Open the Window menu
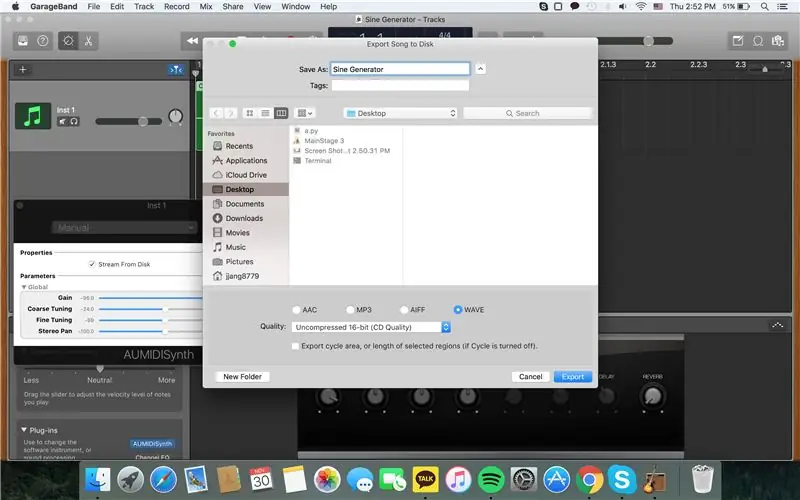The width and height of the screenshot is (800, 500). click(x=296, y=7)
